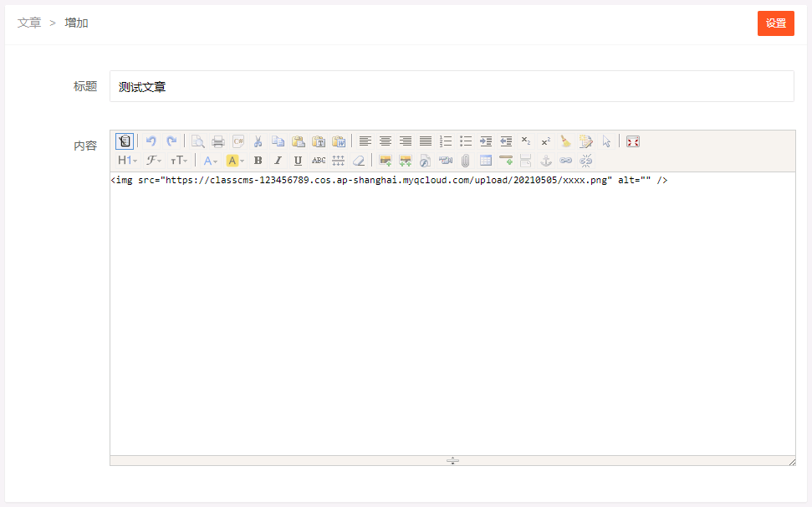Click the Remove hyperlink icon
This screenshot has height=507, width=812.
tap(586, 161)
